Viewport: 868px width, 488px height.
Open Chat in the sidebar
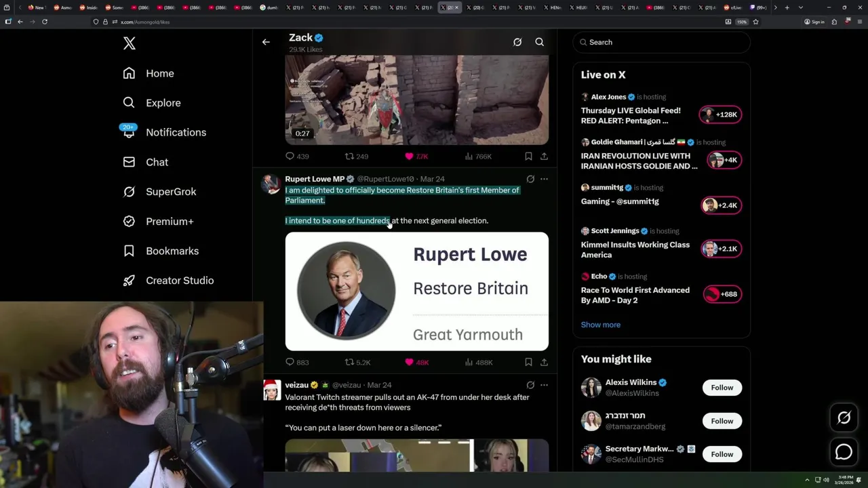click(145, 162)
